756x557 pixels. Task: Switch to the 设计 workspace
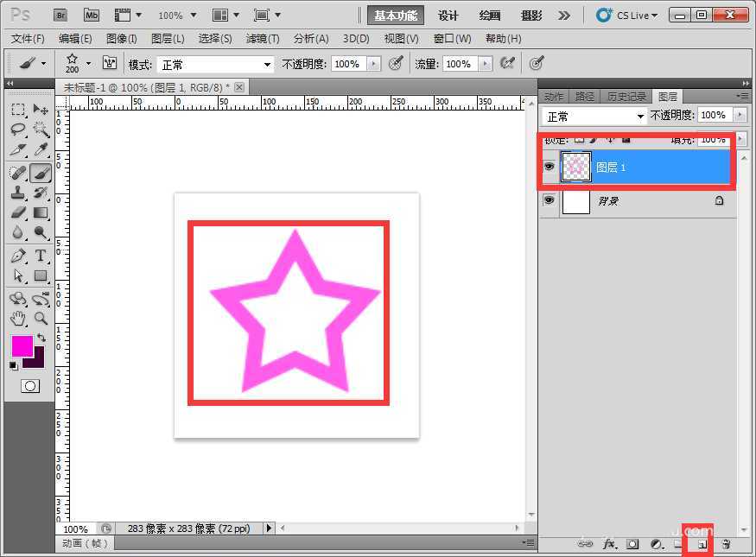448,16
